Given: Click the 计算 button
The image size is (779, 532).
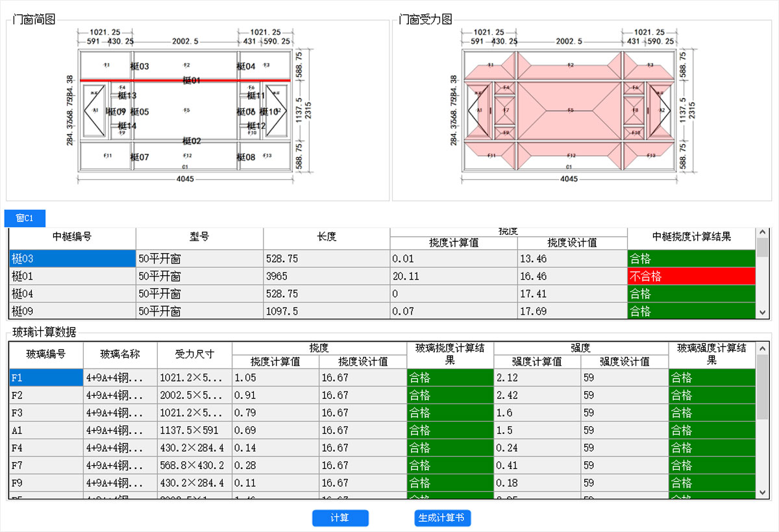Looking at the screenshot, I should click(x=340, y=518).
